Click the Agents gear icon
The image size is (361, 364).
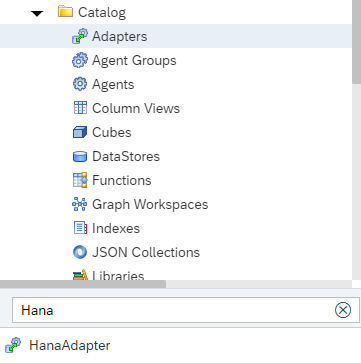pos(80,84)
